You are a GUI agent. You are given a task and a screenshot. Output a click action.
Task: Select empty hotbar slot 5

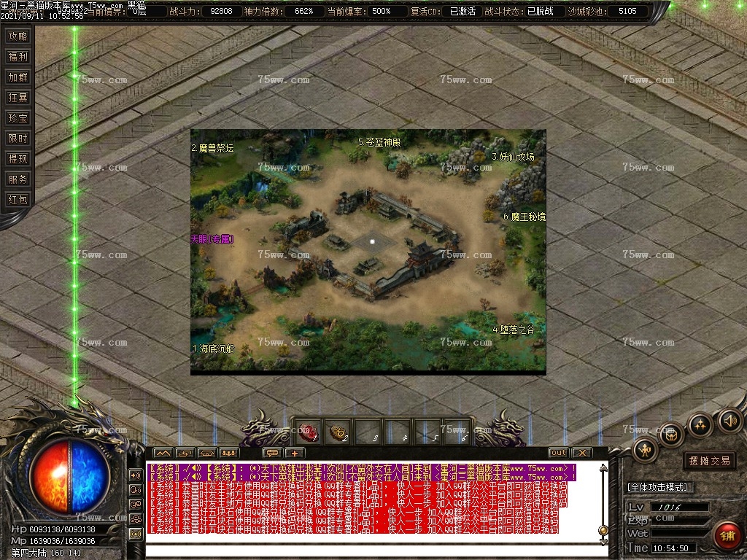pos(428,432)
